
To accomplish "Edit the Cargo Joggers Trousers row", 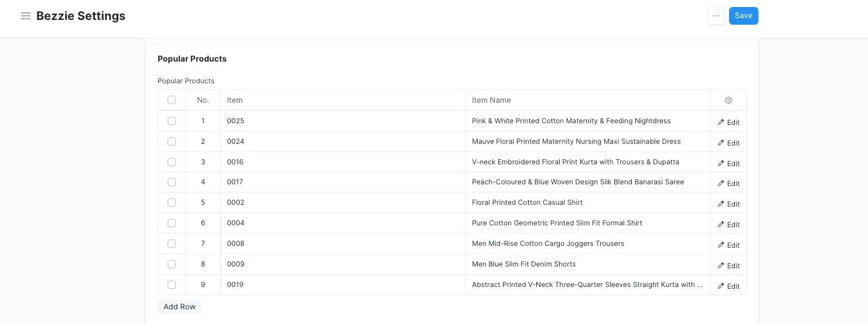I will tap(729, 245).
